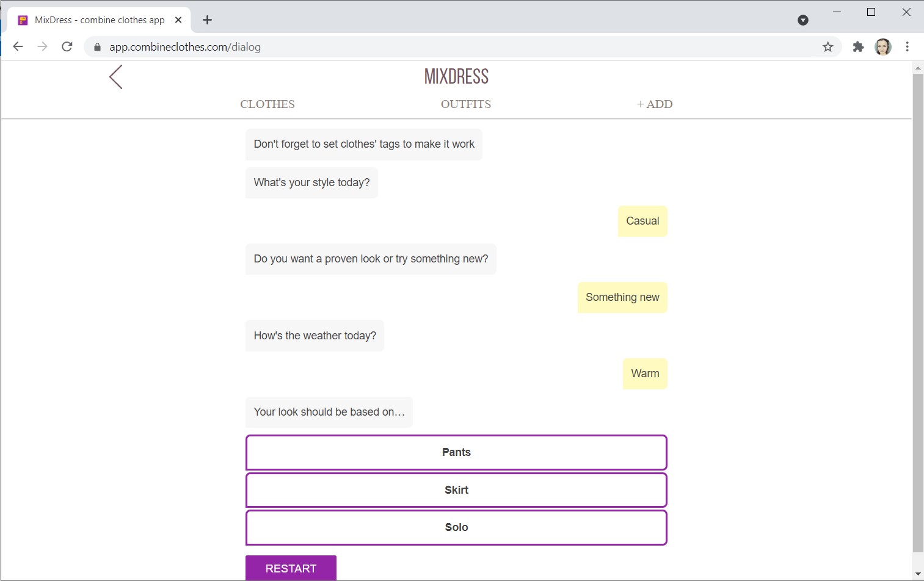Click the Warm reply bubble

[x=645, y=374]
